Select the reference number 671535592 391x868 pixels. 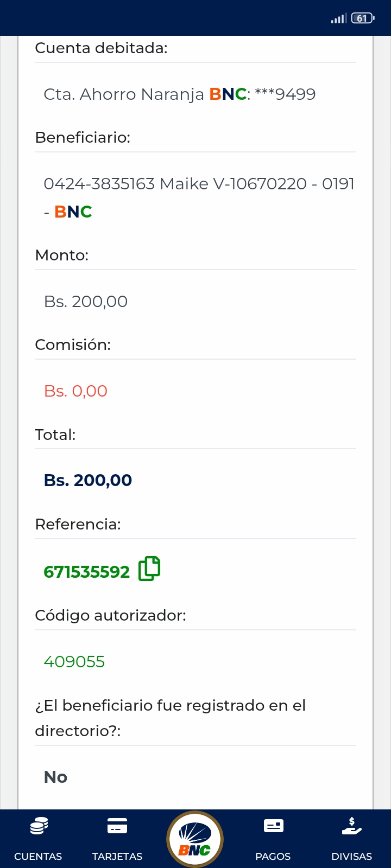pos(87,572)
